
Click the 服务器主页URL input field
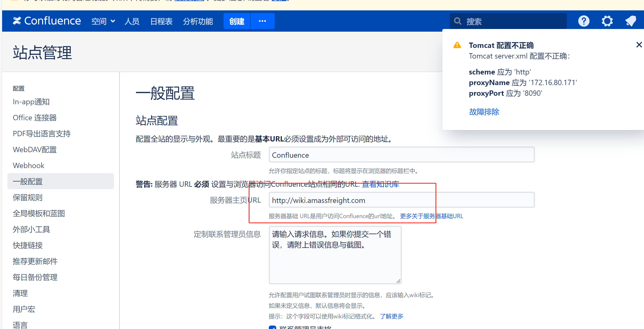(402, 200)
